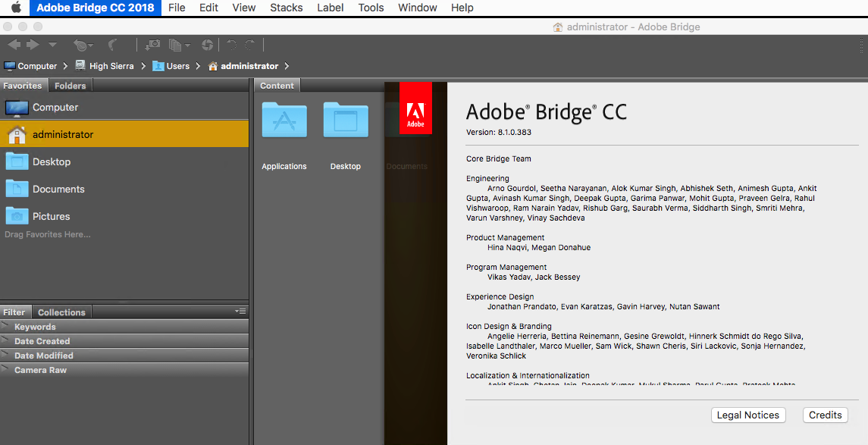The height and width of the screenshot is (445, 868).
Task: Open the Adobe Bridge CC 2018 application menu
Action: [96, 8]
